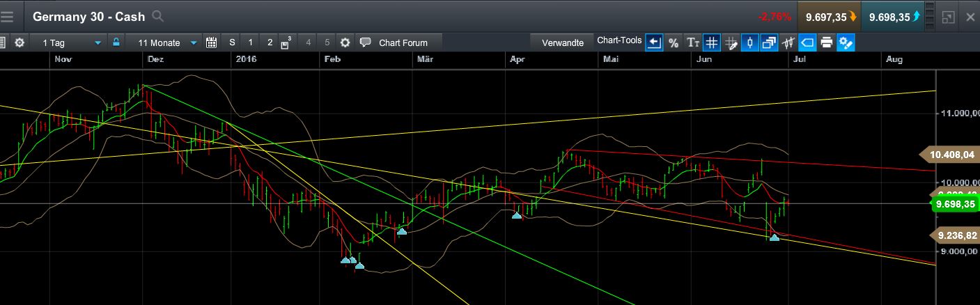Select the text annotation tool

pos(693,42)
